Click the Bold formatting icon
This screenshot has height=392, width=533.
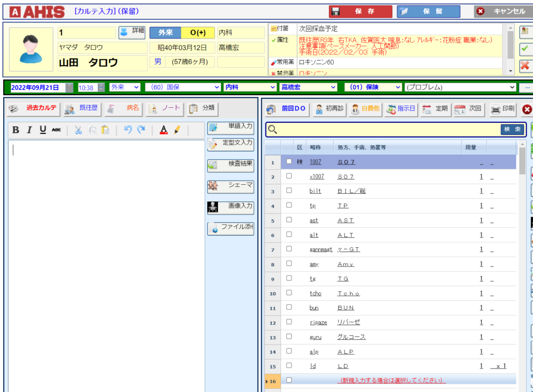click(x=16, y=130)
